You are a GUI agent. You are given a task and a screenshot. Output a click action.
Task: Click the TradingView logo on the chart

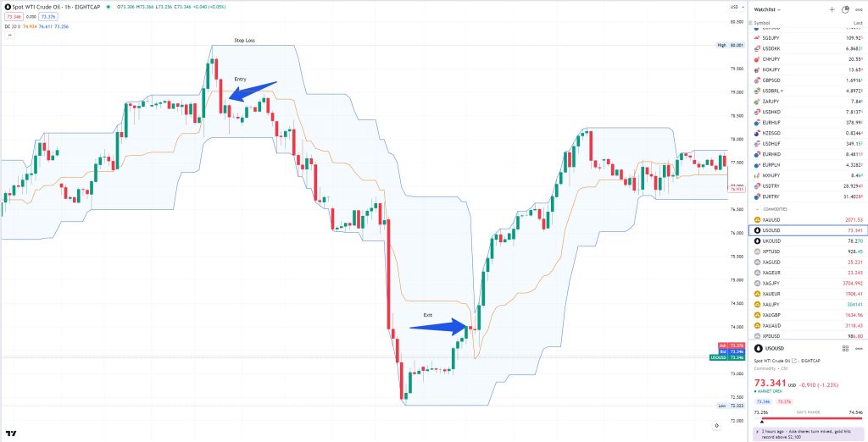click(11, 434)
